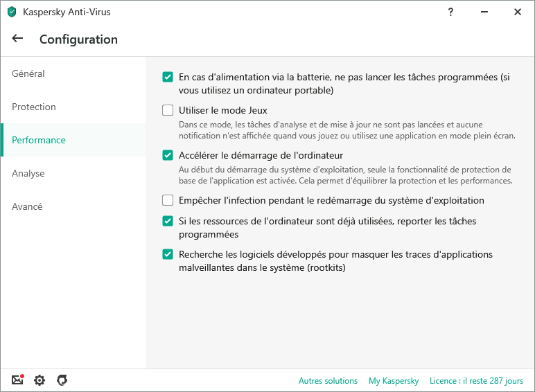Viewport: 535px width, 392px height.
Task: Toggle the postpone tasks when resources used option
Action: pos(168,221)
